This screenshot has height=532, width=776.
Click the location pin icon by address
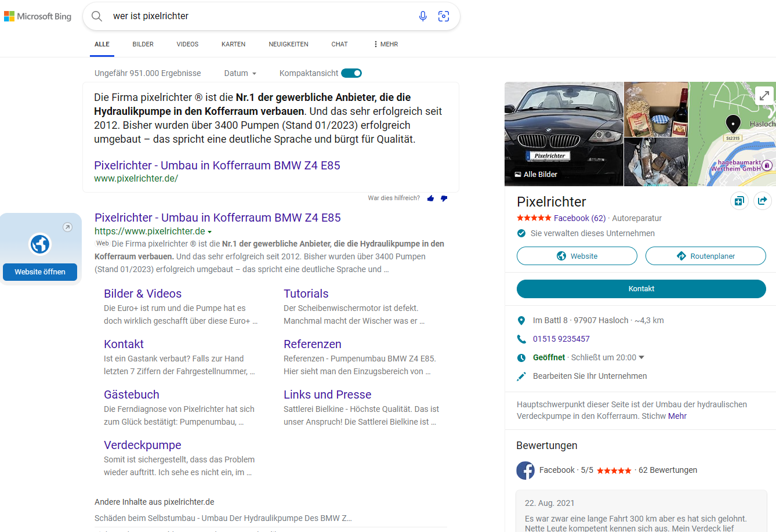point(521,320)
